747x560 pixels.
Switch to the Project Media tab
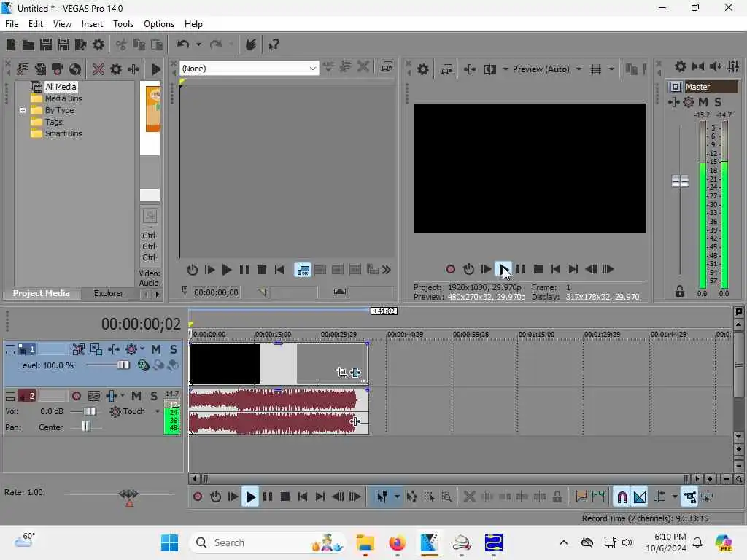tap(41, 293)
